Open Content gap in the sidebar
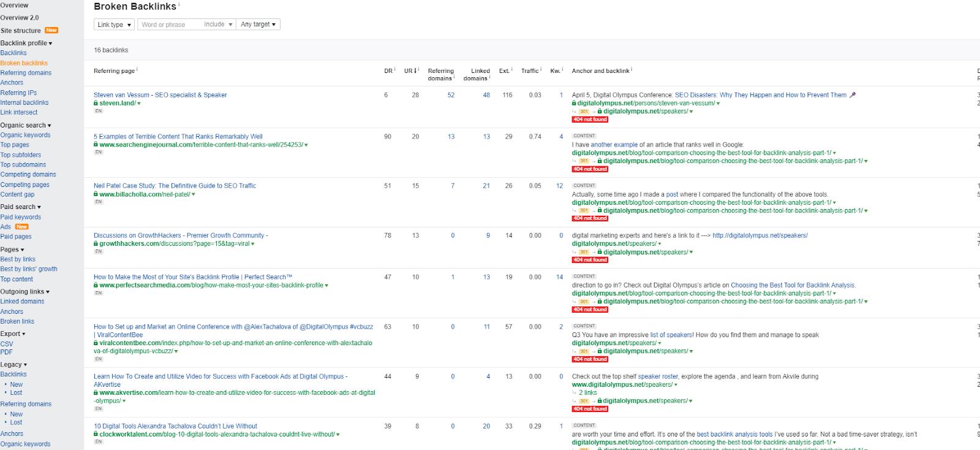Screen dimensions: 980x450 (x=18, y=194)
